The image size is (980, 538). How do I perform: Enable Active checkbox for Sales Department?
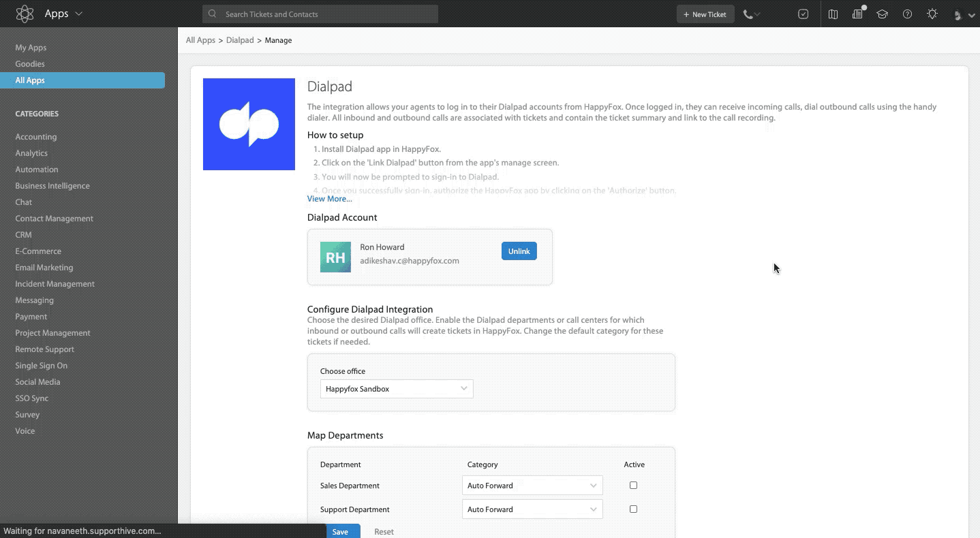click(x=633, y=485)
